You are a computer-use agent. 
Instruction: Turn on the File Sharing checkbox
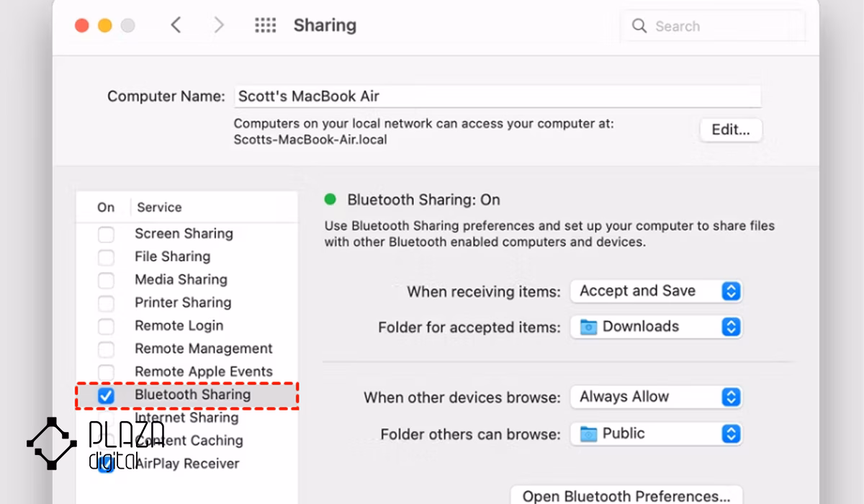tap(106, 257)
